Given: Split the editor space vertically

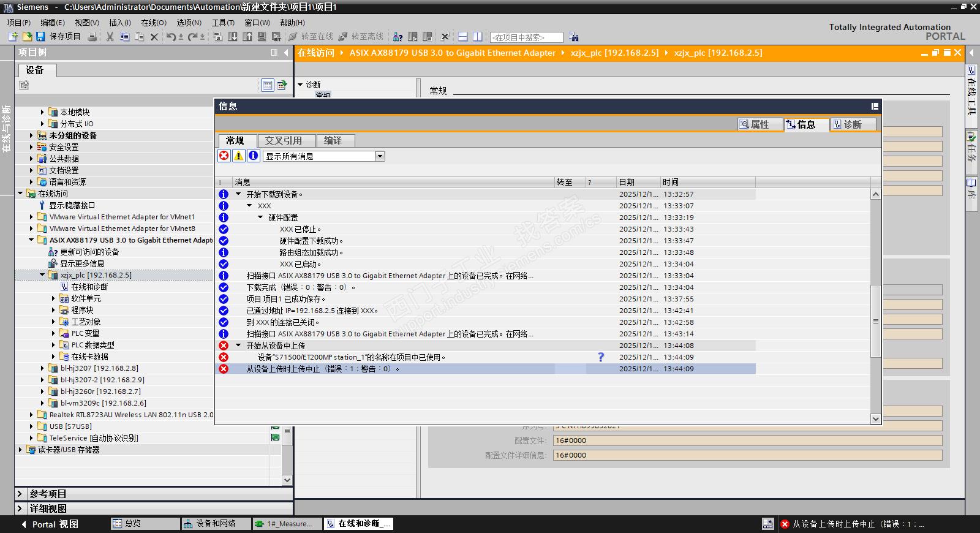Looking at the screenshot, I should [x=478, y=37].
